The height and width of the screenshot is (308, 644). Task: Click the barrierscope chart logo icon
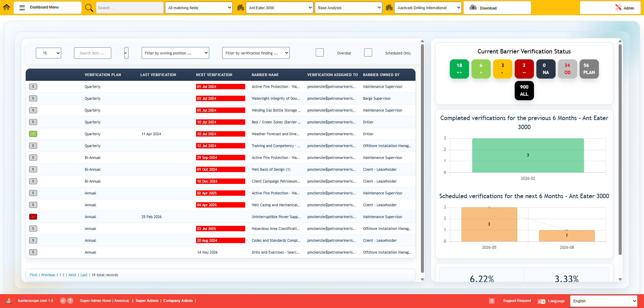point(9,301)
